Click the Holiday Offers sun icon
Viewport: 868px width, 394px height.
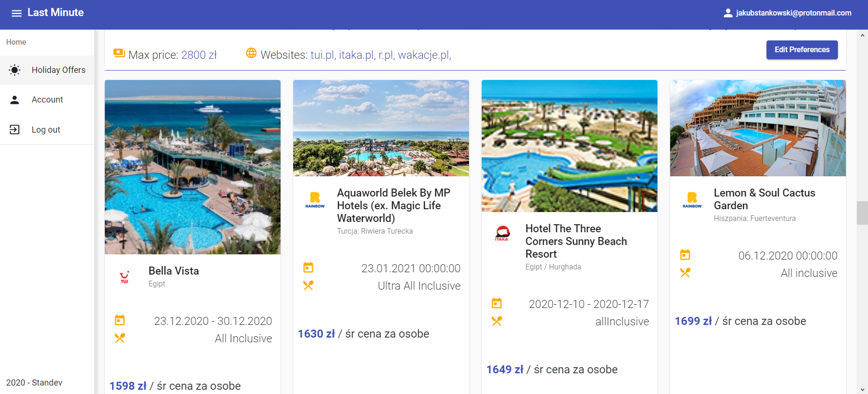[15, 70]
